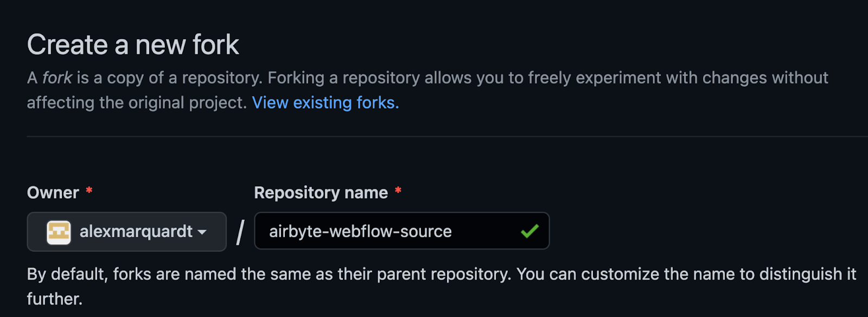Click the required asterisk next to Owner
The height and width of the screenshot is (317, 868).
(90, 189)
